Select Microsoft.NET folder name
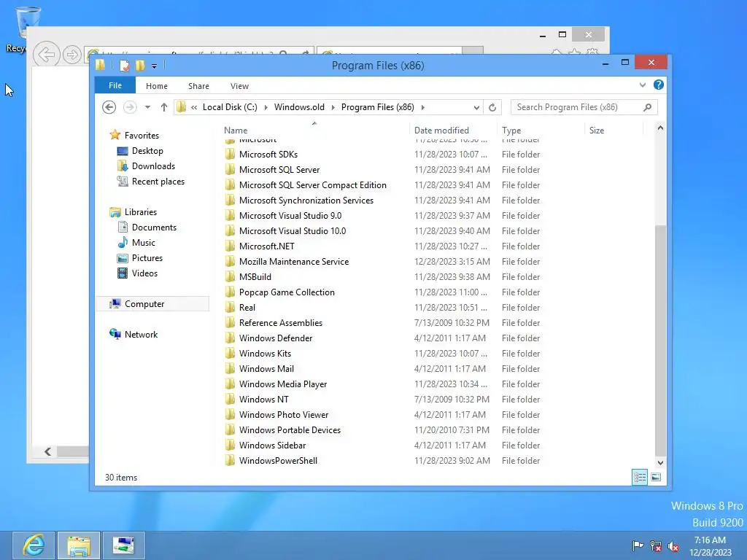747x560 pixels. click(267, 246)
